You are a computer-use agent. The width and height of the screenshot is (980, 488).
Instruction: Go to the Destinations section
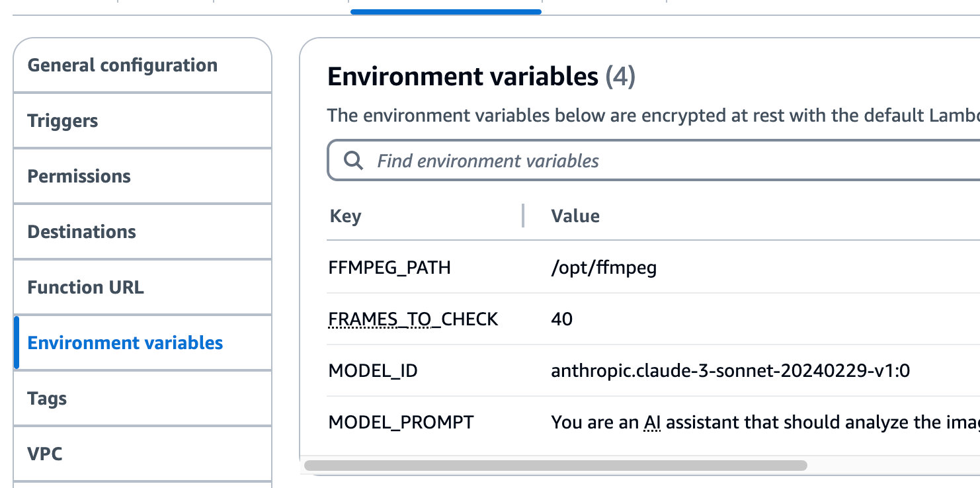[82, 232]
